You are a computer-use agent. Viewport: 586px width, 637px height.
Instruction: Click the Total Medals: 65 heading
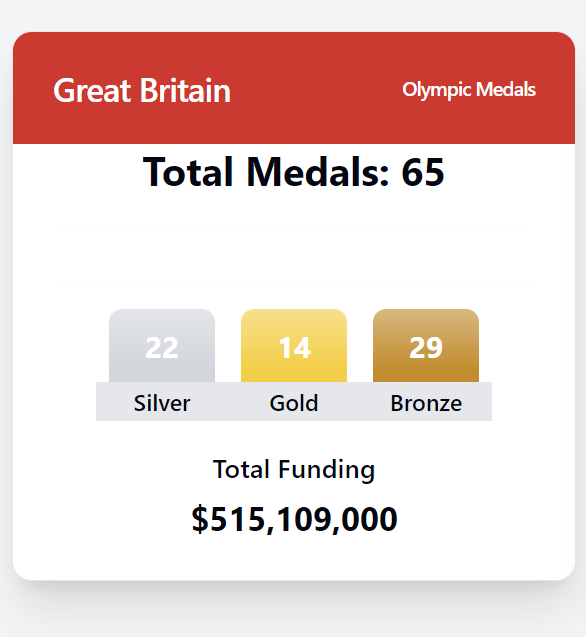coord(294,172)
